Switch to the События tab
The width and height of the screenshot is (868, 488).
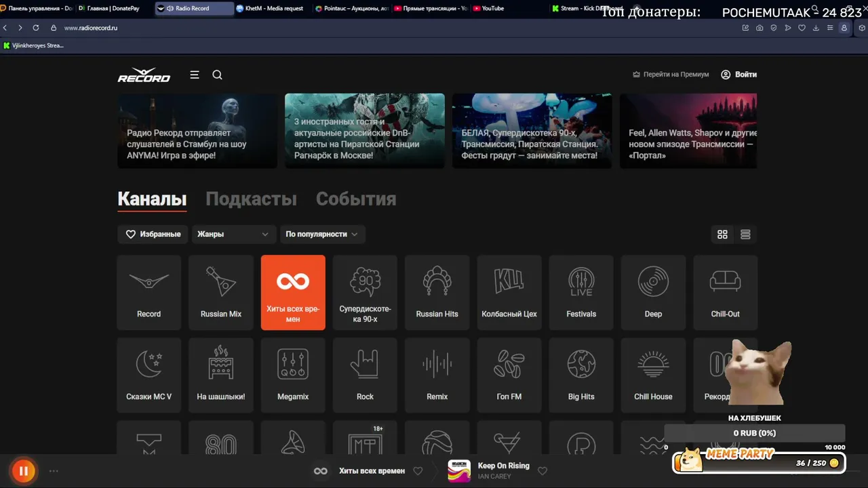[356, 199]
